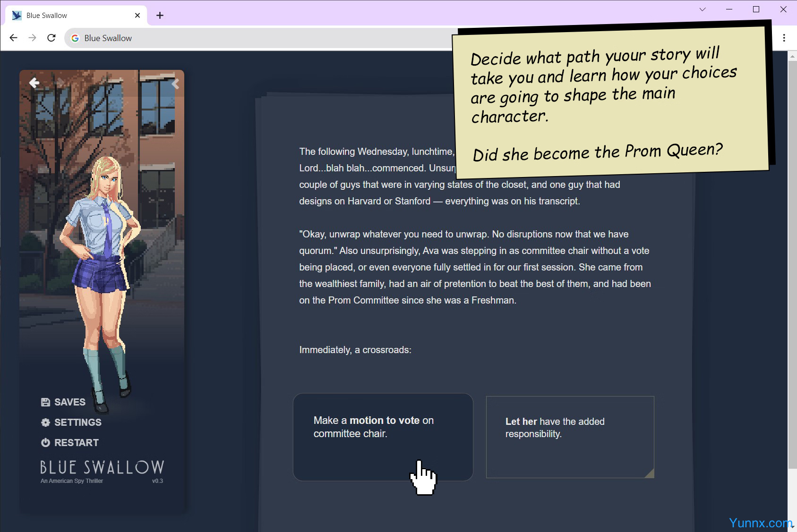797x532 pixels.
Task: Click the floppy disk save icon
Action: point(45,402)
